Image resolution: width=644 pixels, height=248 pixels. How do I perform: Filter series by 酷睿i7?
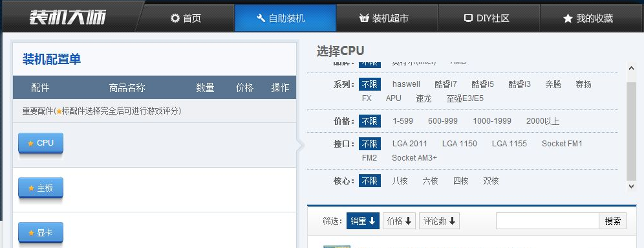(445, 84)
